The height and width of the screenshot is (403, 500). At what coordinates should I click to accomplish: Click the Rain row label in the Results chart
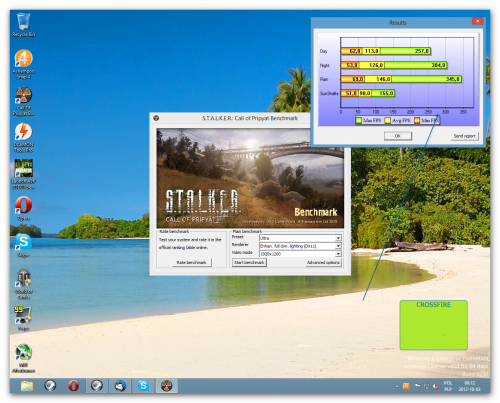click(x=324, y=79)
